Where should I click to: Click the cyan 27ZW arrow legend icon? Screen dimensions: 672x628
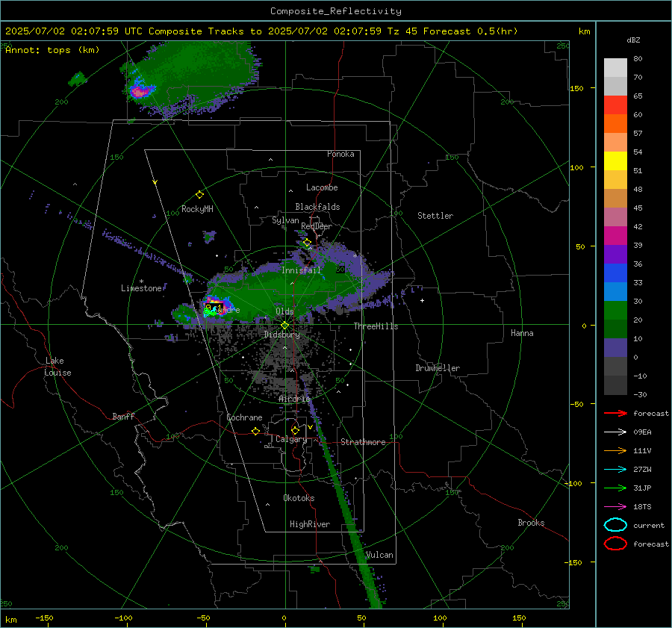click(x=615, y=470)
